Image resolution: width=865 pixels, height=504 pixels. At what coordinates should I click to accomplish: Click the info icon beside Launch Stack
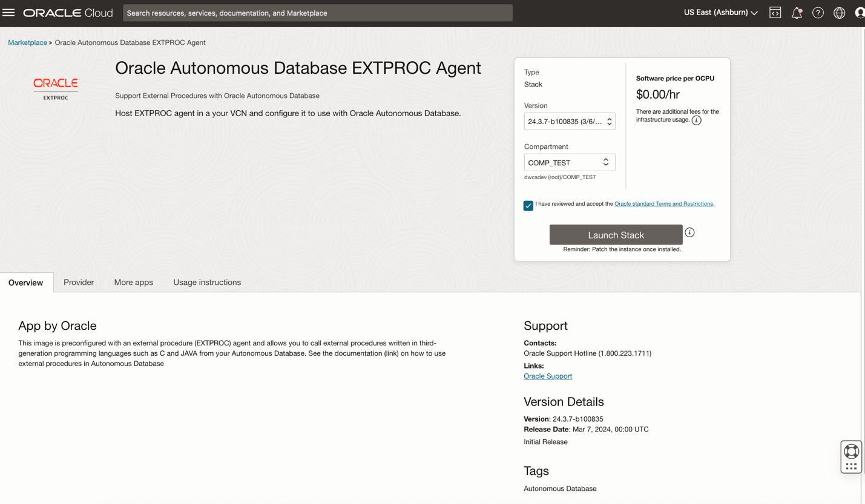(x=689, y=232)
